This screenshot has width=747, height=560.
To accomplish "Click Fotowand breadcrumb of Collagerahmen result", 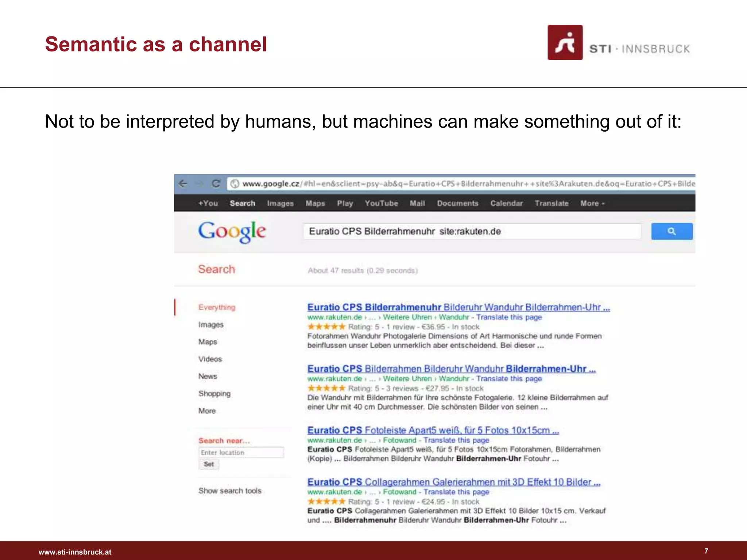I will click(x=399, y=492).
